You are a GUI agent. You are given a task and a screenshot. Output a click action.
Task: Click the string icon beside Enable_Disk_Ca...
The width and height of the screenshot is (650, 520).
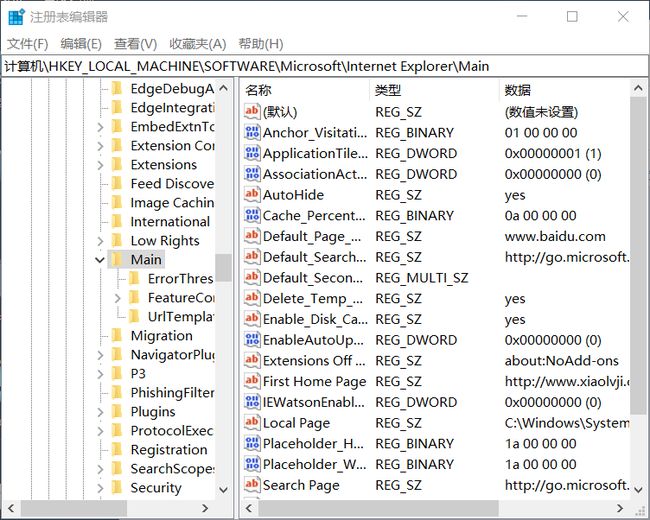[252, 318]
